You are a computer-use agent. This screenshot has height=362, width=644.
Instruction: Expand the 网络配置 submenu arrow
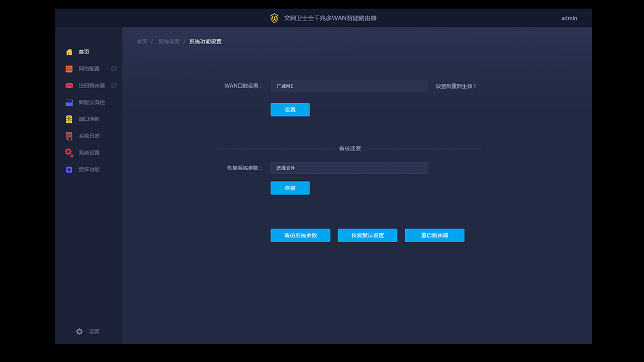click(114, 69)
